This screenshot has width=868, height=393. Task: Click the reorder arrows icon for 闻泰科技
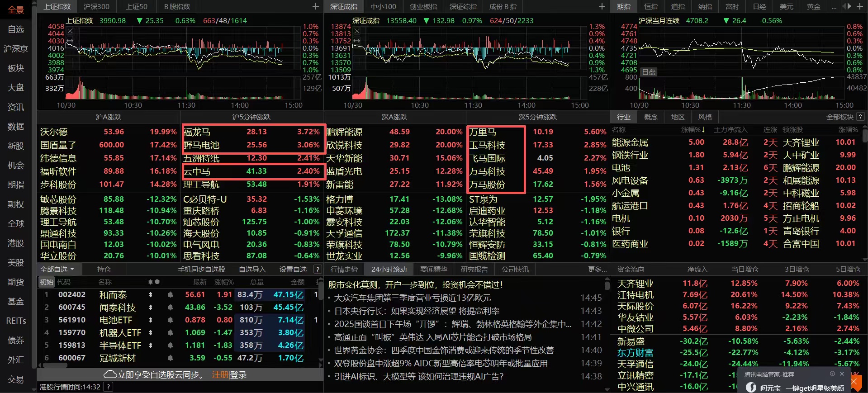coord(151,307)
